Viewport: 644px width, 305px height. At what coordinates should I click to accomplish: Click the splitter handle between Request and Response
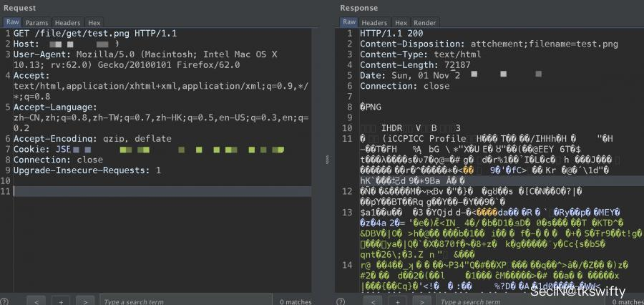(327, 160)
